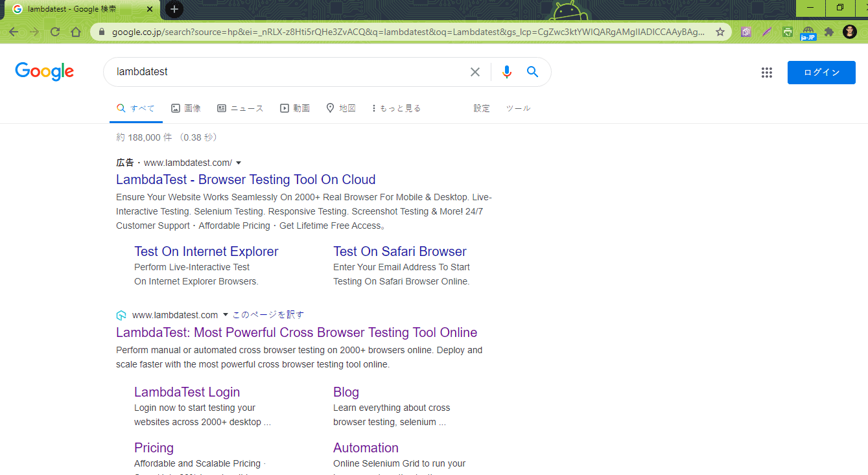
Task: Expand the もっと見る more menu
Action: tap(396, 108)
